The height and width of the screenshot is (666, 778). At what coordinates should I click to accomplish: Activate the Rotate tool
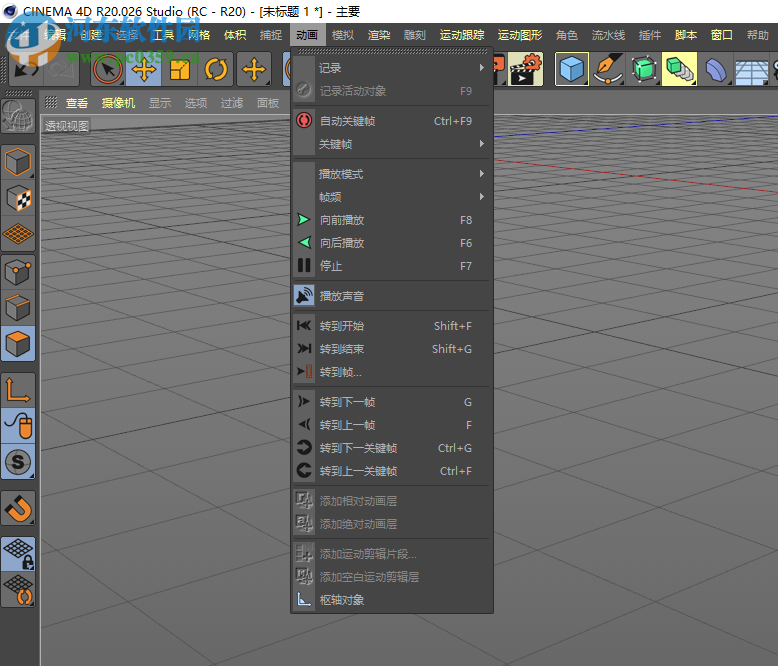coord(216,69)
